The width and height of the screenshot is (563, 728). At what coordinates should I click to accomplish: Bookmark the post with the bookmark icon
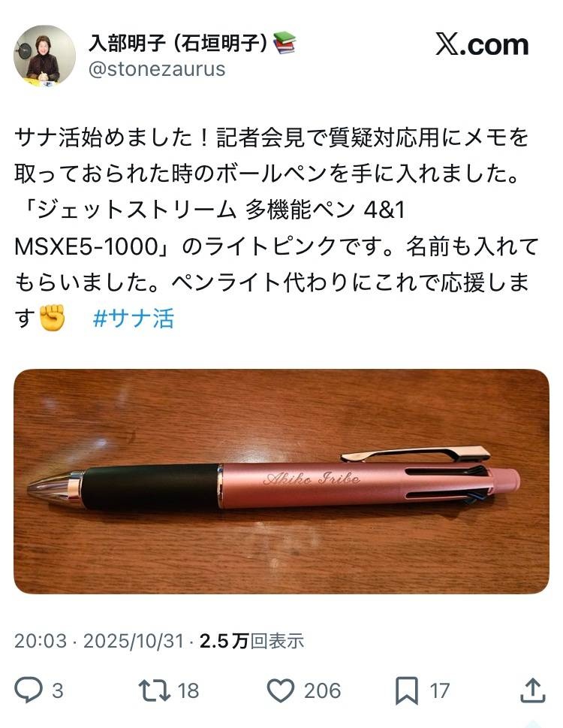pos(406,690)
